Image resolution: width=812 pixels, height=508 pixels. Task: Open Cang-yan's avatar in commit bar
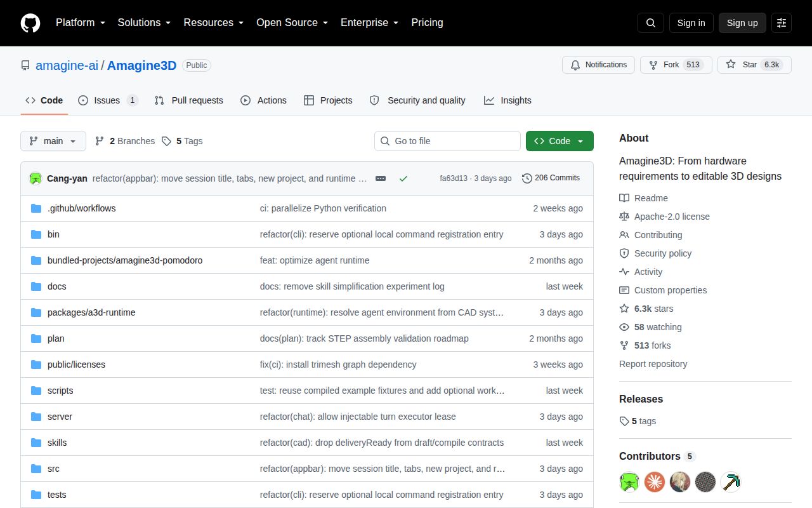[36, 178]
